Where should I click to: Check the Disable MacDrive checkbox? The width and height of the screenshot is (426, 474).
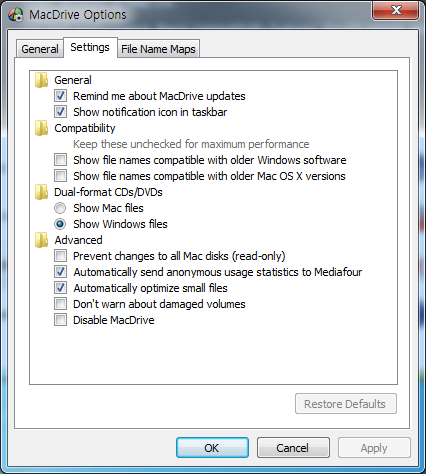[60, 320]
